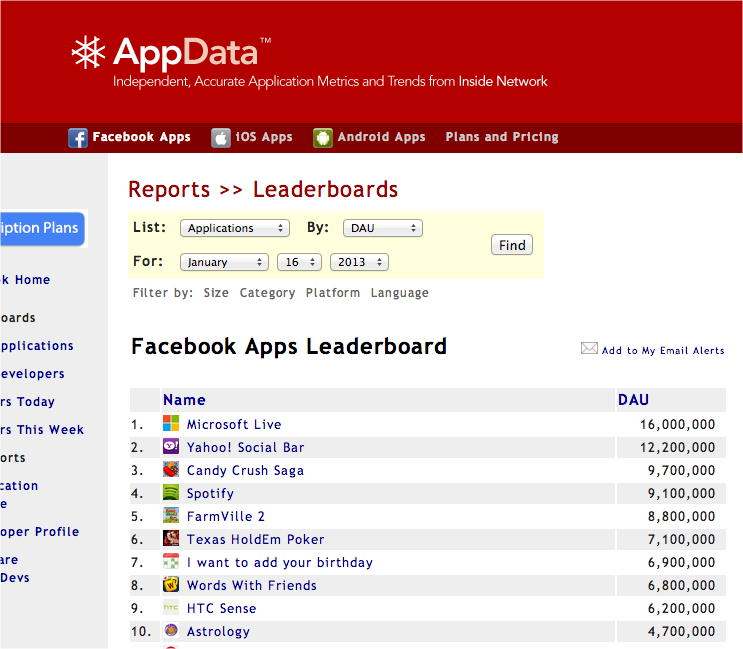Open the HTC Sense link
The image size is (743, 649).
pyautogui.click(x=221, y=608)
